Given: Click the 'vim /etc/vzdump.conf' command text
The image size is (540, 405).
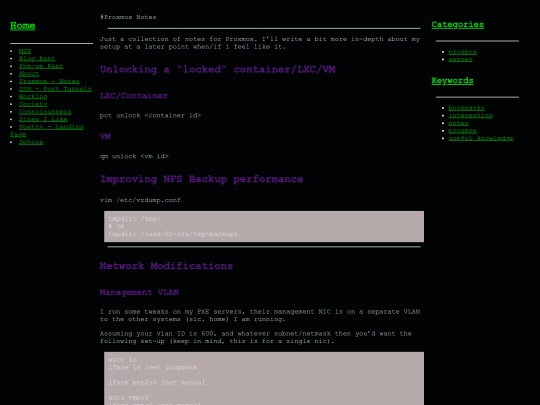Looking at the screenshot, I should [x=140, y=200].
